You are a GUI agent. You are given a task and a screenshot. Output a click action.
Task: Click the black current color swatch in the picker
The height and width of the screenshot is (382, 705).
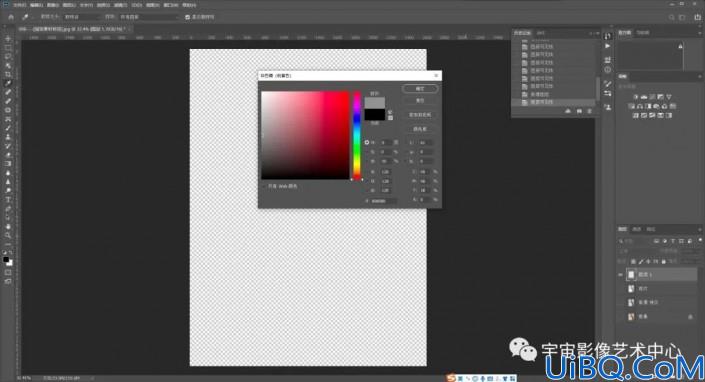pyautogui.click(x=375, y=115)
